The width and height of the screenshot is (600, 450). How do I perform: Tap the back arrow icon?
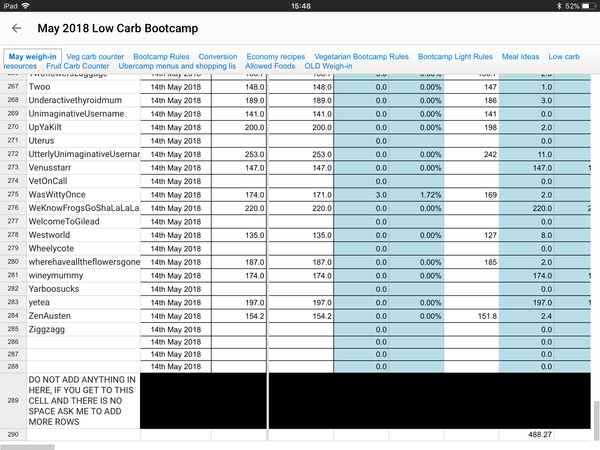tap(17, 29)
